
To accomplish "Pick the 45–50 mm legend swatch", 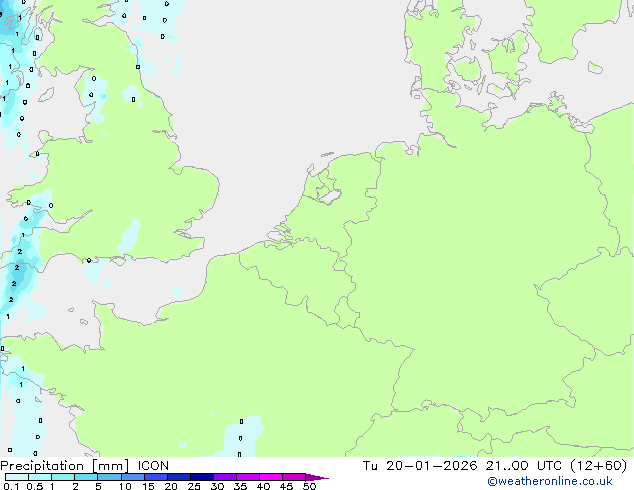I will click(x=294, y=477).
